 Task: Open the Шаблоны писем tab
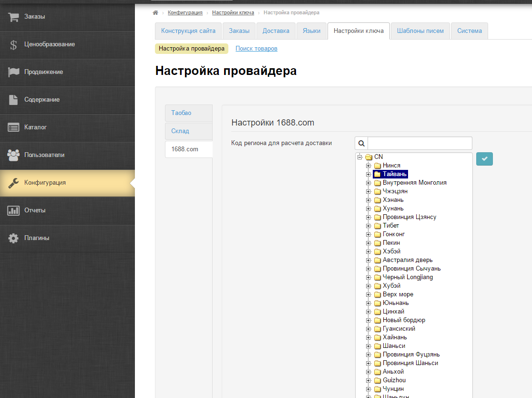[420, 31]
